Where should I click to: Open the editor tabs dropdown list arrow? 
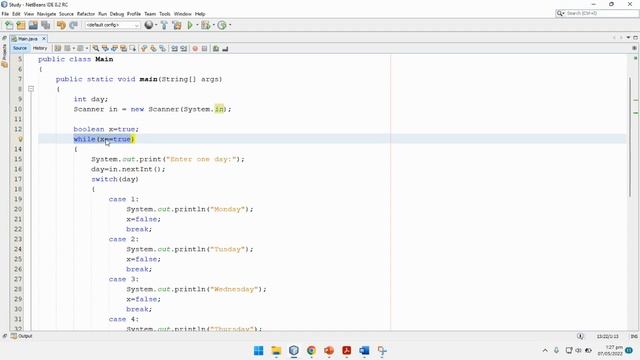(x=629, y=38)
